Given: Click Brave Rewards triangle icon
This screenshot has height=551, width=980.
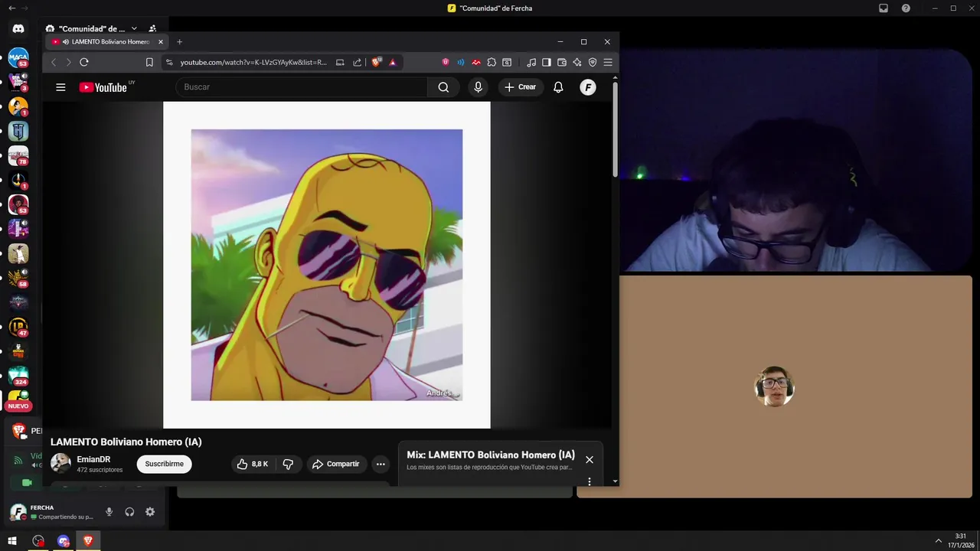Looking at the screenshot, I should (393, 62).
